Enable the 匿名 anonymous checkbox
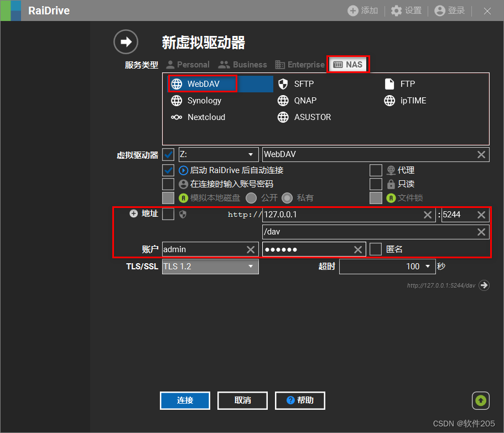This screenshot has height=433, width=504. 376,249
